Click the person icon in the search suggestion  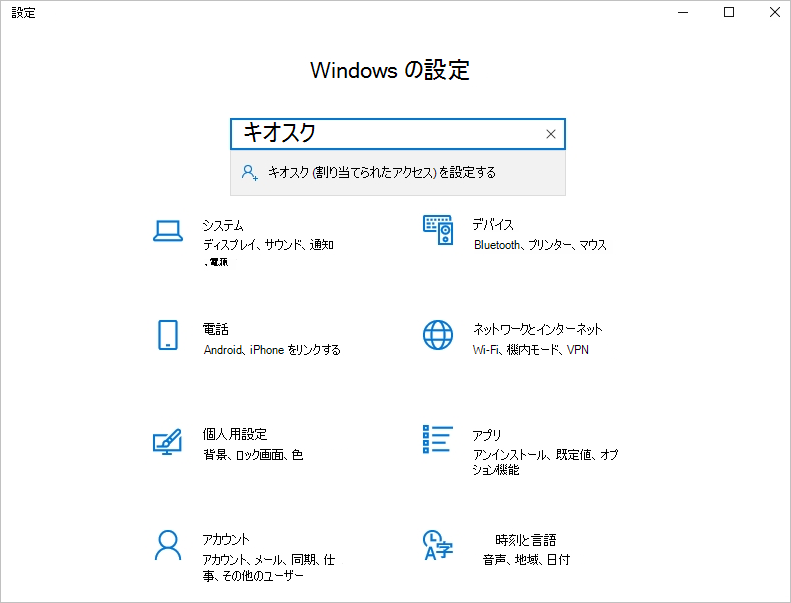tap(250, 173)
